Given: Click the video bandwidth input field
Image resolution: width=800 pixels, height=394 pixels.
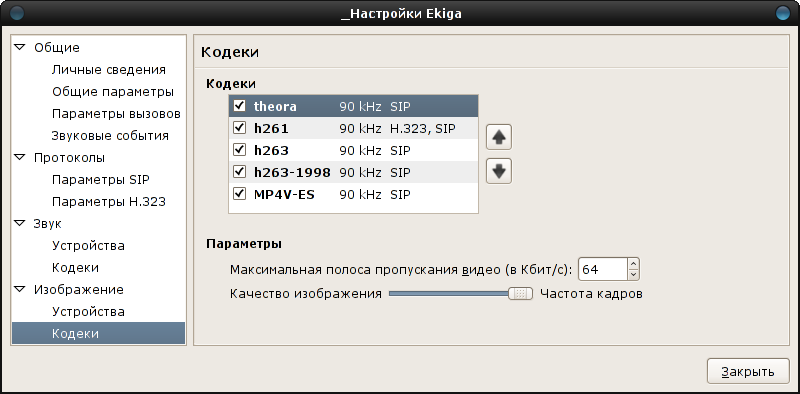Looking at the screenshot, I should pos(603,269).
